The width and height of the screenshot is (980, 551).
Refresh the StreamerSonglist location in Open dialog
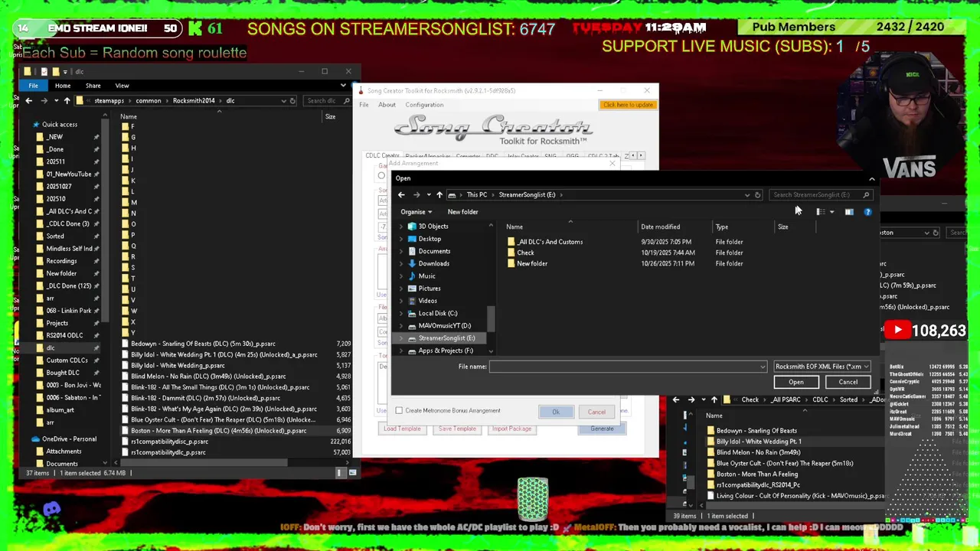tap(757, 194)
